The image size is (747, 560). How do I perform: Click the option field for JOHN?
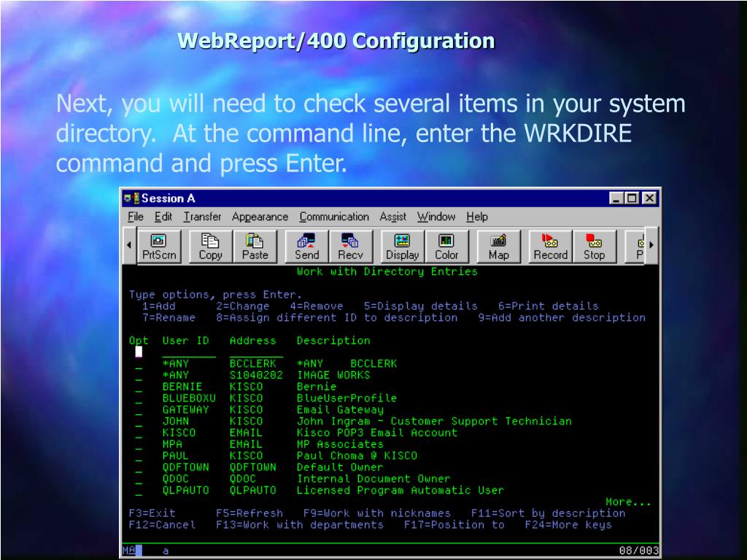point(139,421)
